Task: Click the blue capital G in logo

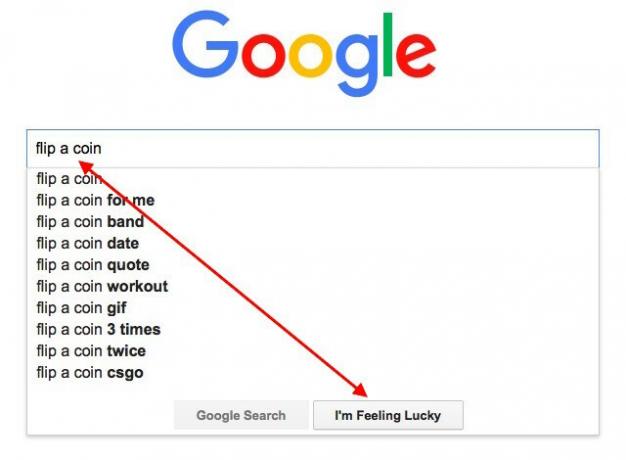Action: (x=205, y=44)
